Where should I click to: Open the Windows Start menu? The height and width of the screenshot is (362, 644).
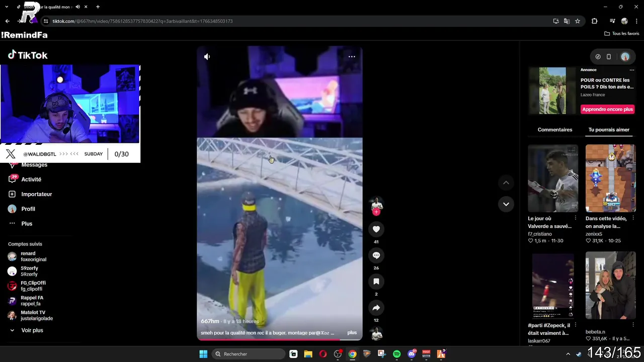(x=203, y=354)
